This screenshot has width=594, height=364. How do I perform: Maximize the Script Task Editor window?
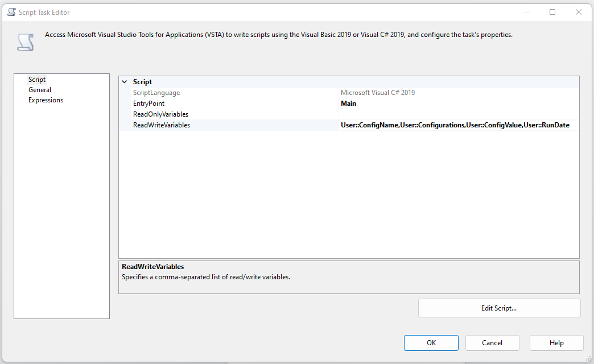pos(552,12)
